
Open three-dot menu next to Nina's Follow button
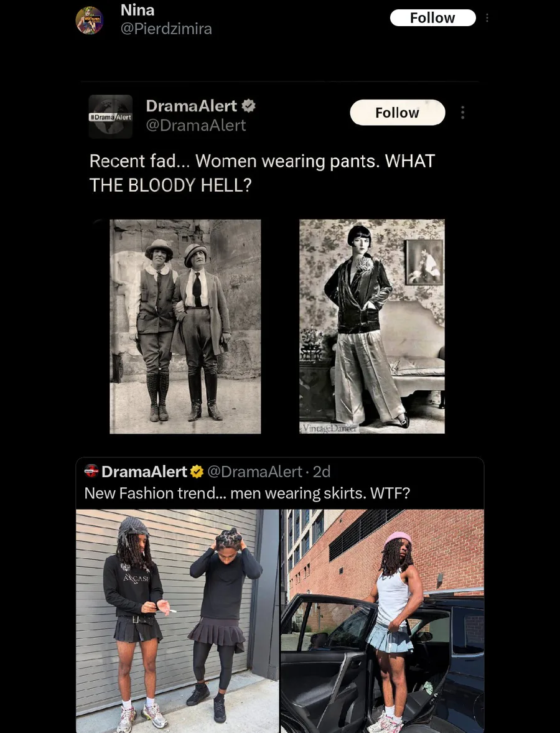[487, 18]
